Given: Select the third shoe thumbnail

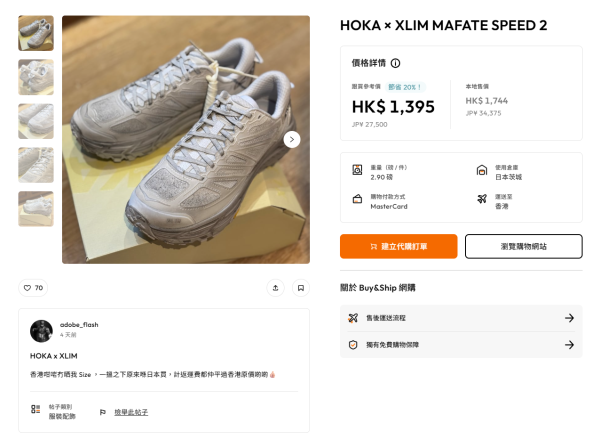Looking at the screenshot, I should coord(36,121).
